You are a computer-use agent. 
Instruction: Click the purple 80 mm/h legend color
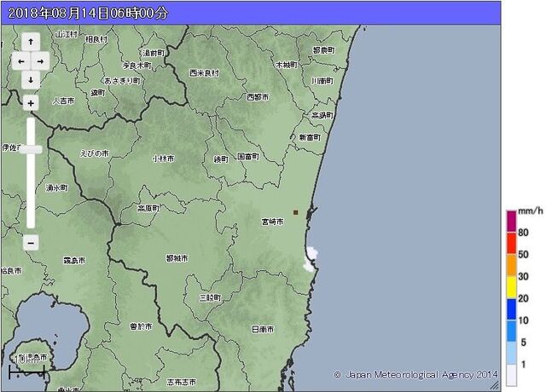[x=512, y=221]
